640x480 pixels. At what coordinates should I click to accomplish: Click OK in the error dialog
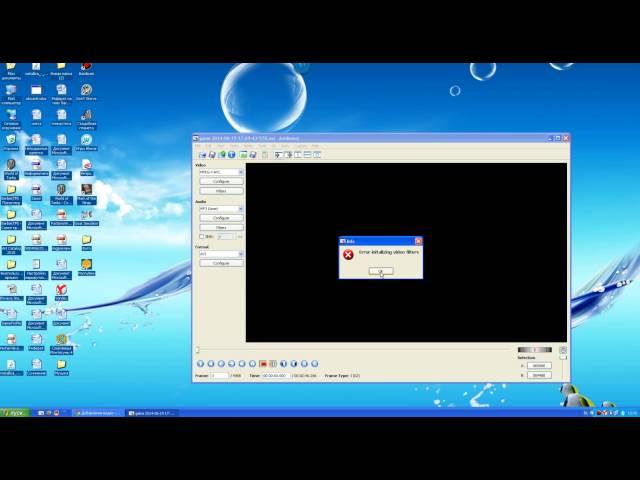point(381,271)
